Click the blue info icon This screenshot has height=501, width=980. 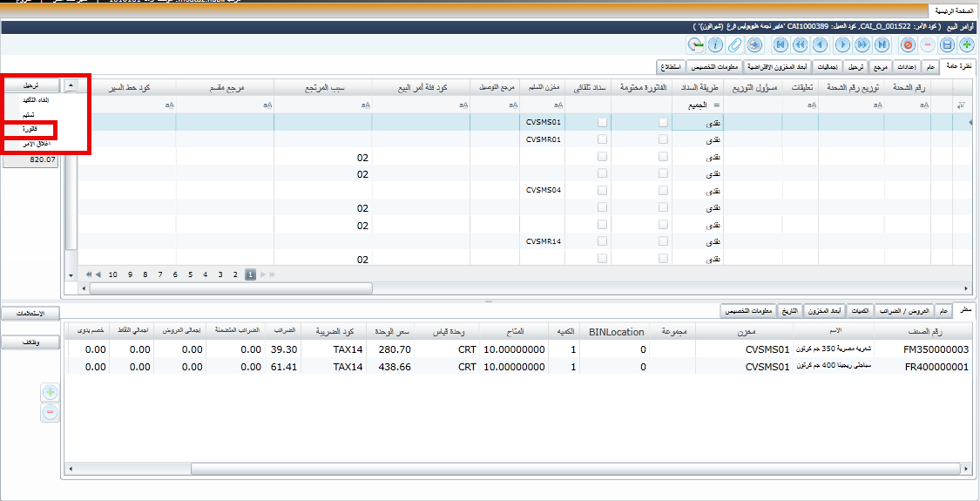click(715, 44)
